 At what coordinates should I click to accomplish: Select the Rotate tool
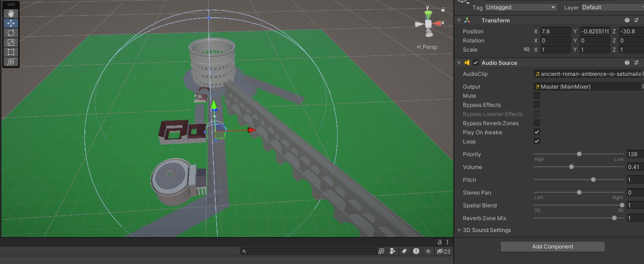coord(11,33)
